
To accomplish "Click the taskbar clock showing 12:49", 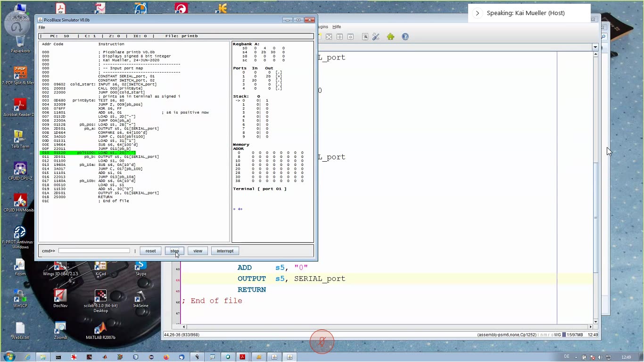I will [x=626, y=357].
